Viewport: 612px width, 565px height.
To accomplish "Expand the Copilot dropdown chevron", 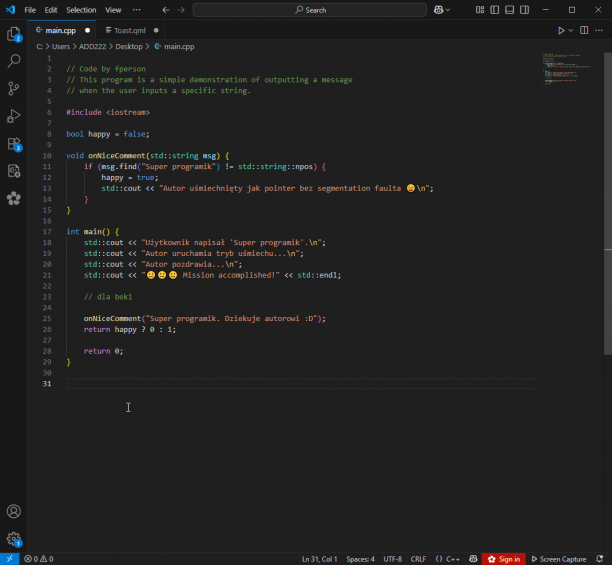I will point(448,10).
